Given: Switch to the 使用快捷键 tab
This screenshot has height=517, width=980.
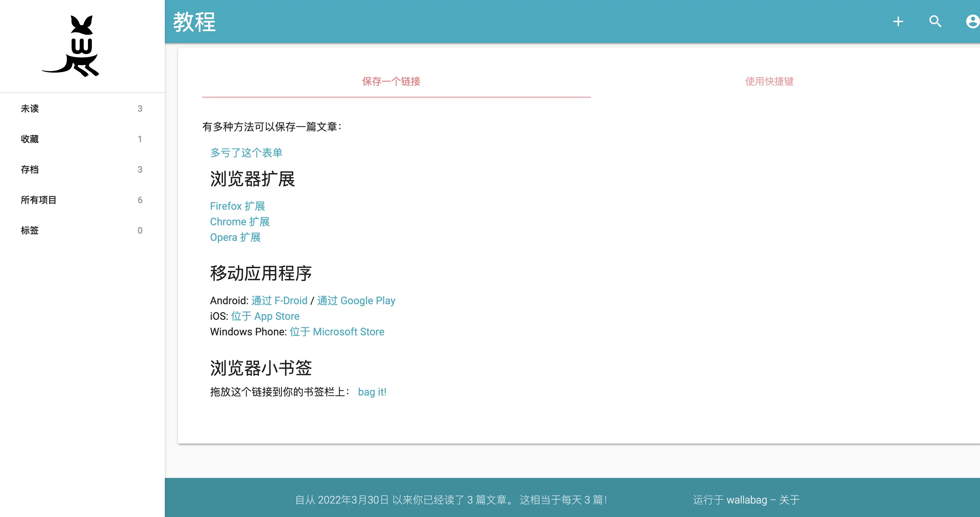Looking at the screenshot, I should tap(769, 81).
